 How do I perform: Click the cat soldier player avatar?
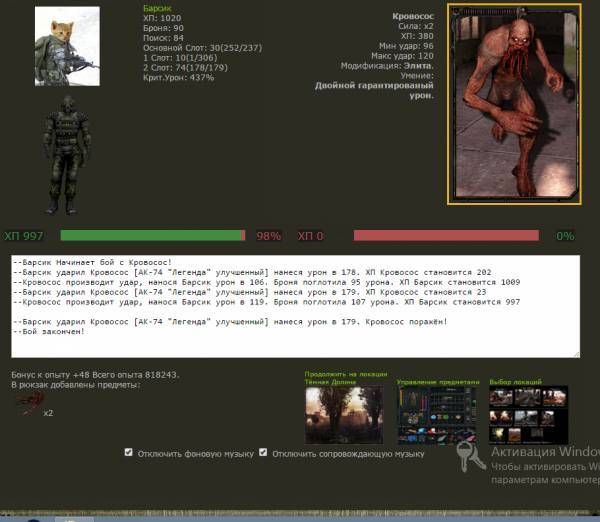point(67,46)
